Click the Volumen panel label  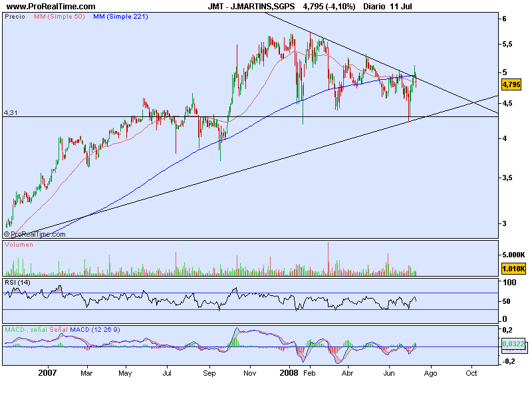tap(19, 245)
